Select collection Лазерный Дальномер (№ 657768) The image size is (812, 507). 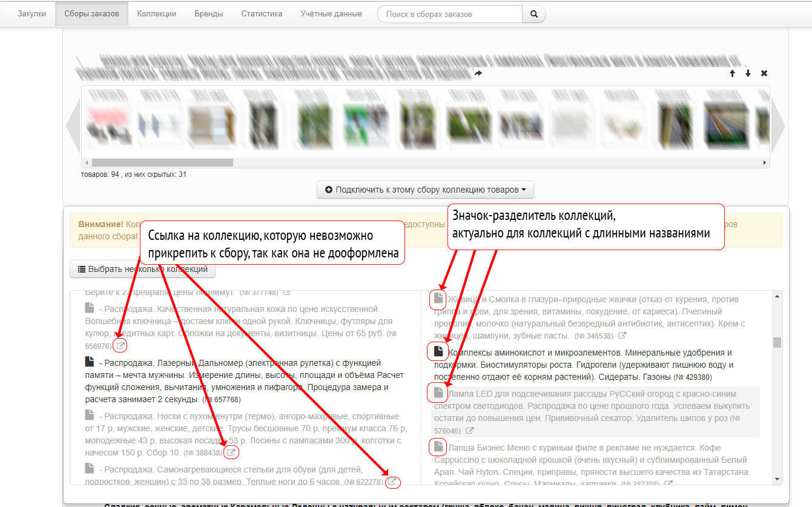click(x=245, y=381)
